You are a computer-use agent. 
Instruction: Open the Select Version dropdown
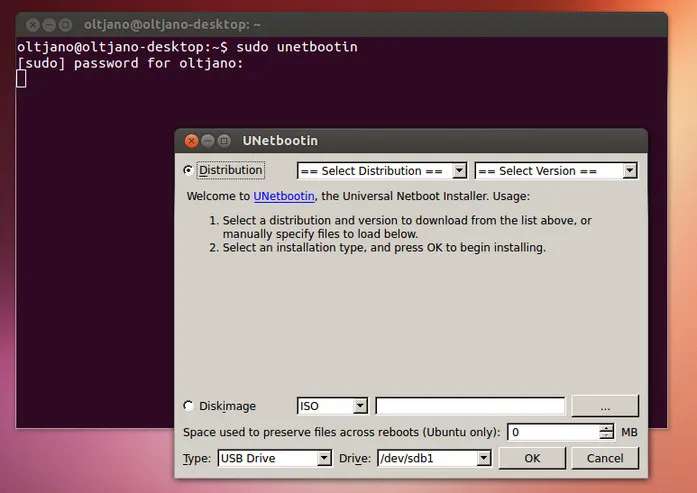tap(556, 171)
